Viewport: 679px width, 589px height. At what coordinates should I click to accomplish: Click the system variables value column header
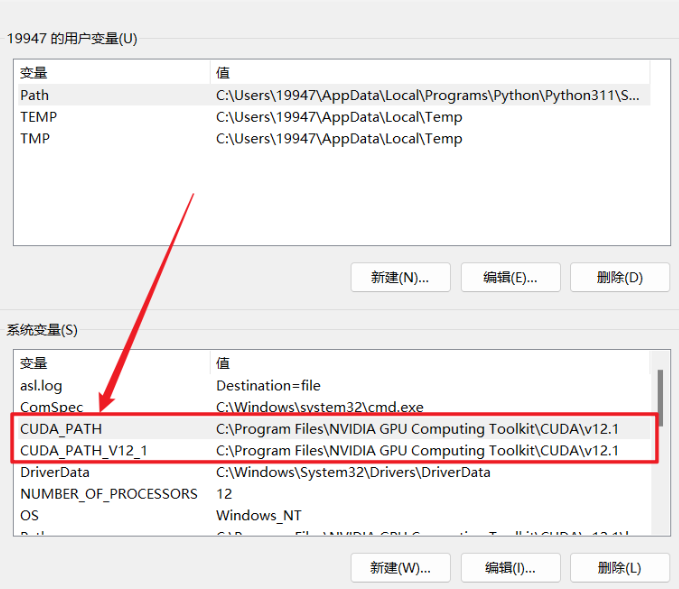430,363
